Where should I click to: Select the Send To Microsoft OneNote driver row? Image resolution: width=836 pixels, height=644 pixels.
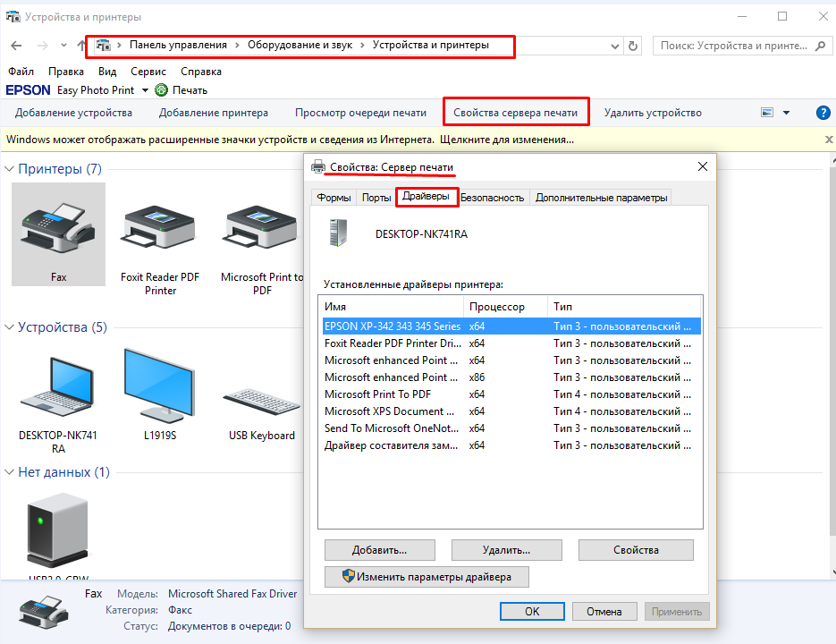(x=511, y=429)
